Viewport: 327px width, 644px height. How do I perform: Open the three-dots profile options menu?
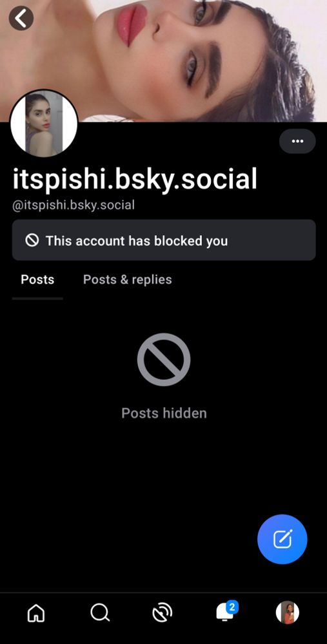click(x=297, y=141)
